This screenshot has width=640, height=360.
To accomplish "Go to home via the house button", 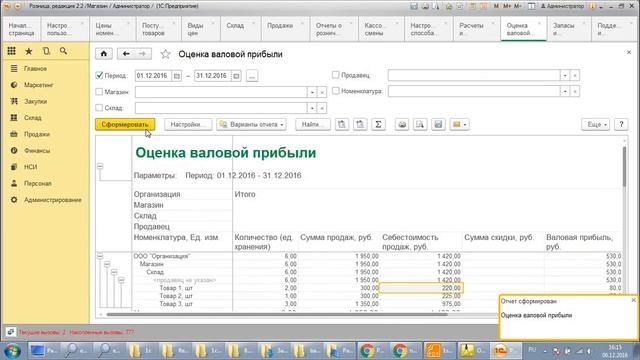I will pyautogui.click(x=104, y=54).
